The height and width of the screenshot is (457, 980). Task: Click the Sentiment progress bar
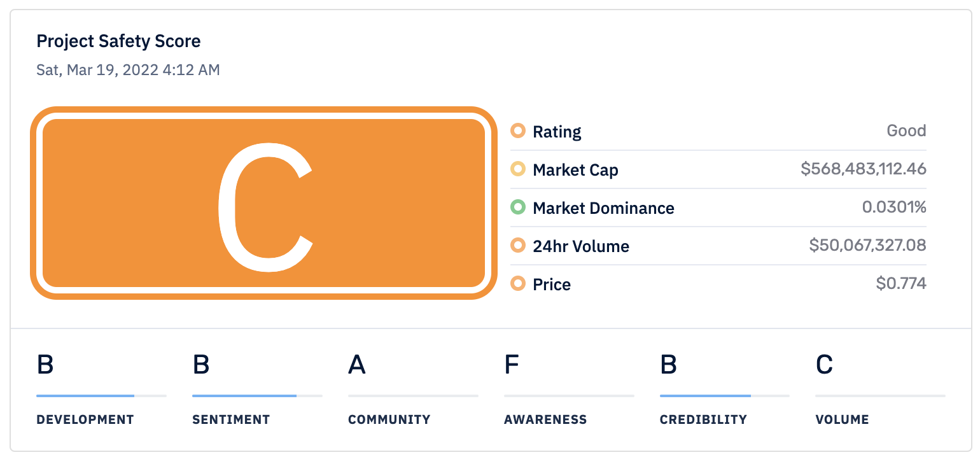pos(257,396)
